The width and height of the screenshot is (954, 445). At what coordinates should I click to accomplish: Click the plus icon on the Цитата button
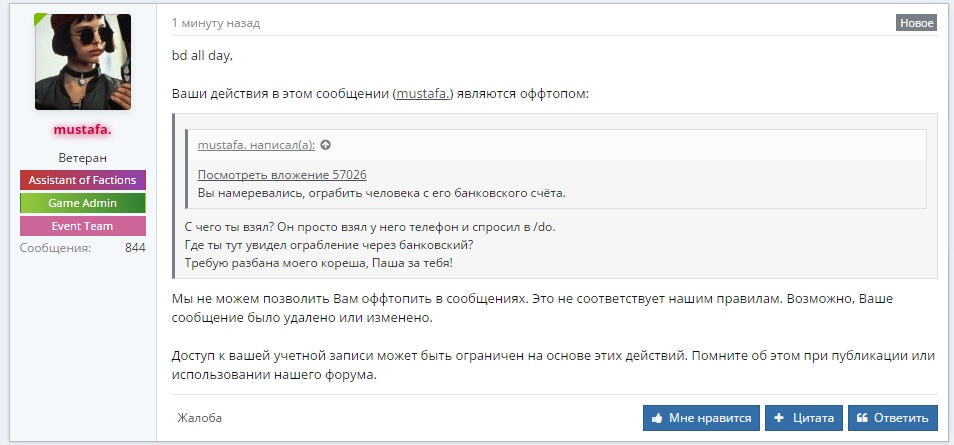[x=779, y=418]
